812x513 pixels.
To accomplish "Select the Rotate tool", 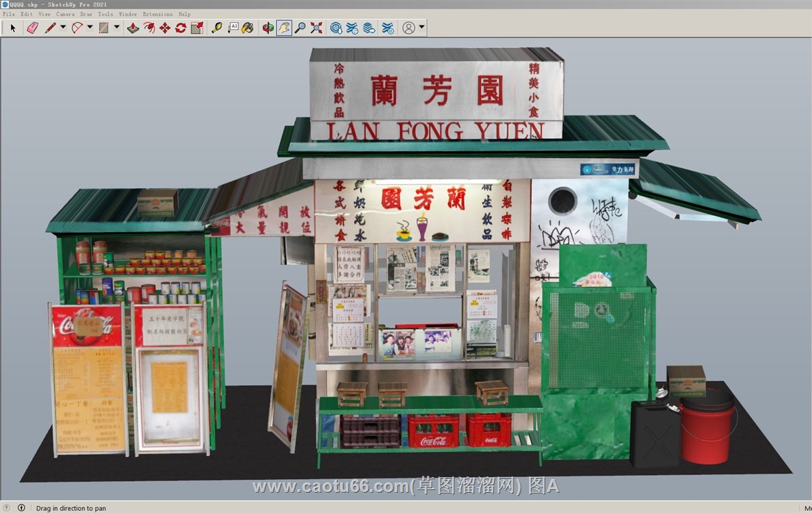I will 181,28.
